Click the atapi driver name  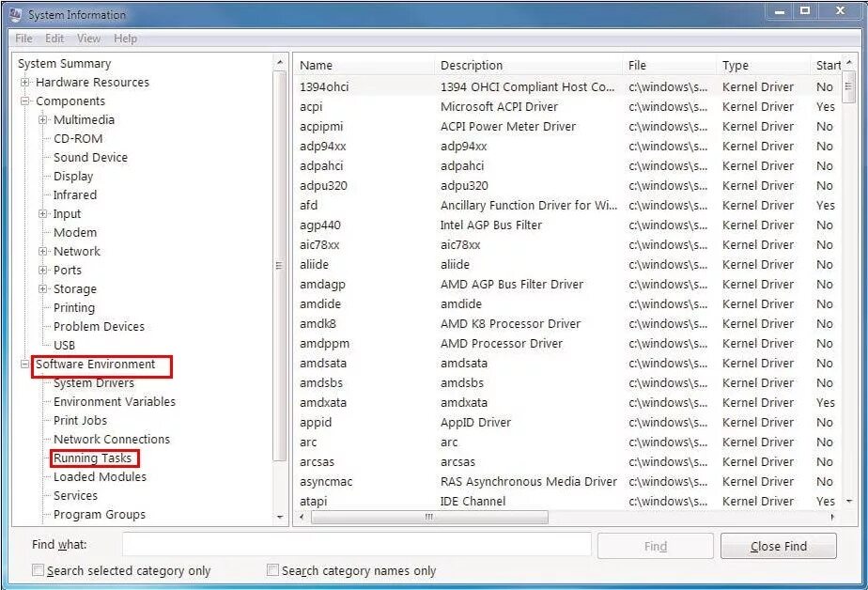point(314,502)
